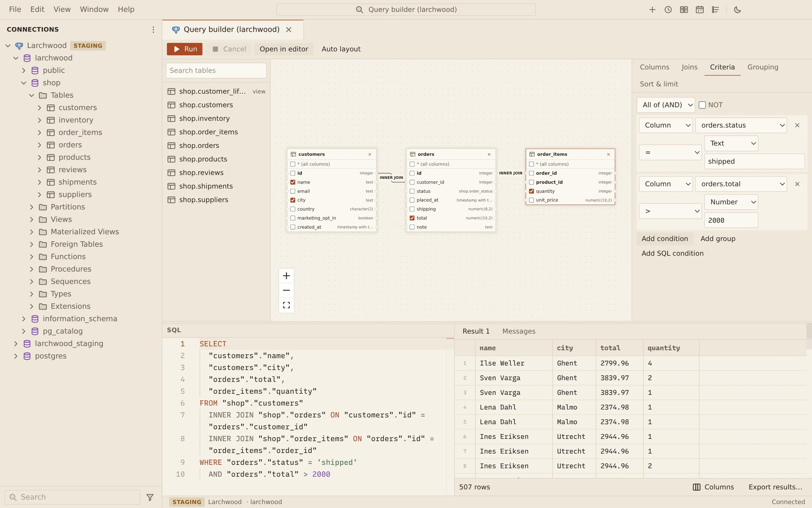Switch to the Joins tab
Screen dimensions: 812x508
click(689, 67)
